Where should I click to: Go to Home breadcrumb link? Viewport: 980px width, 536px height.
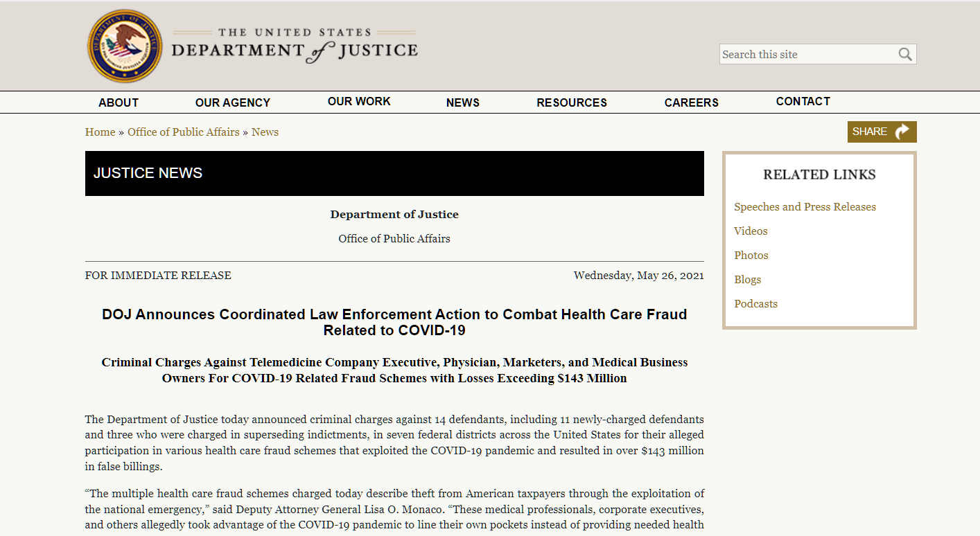pos(100,132)
